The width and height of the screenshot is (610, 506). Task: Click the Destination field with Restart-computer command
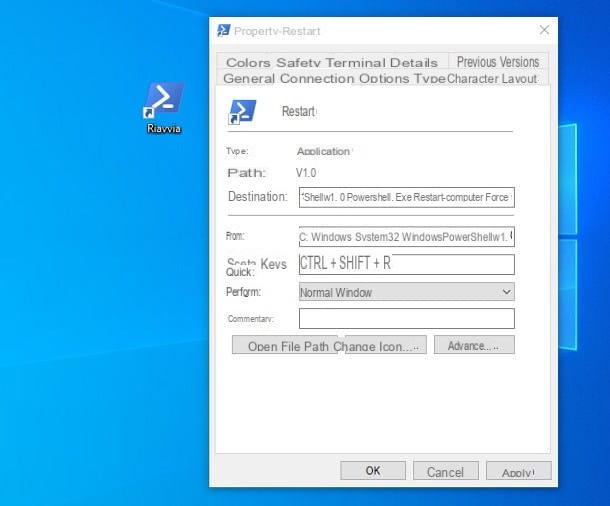point(407,197)
